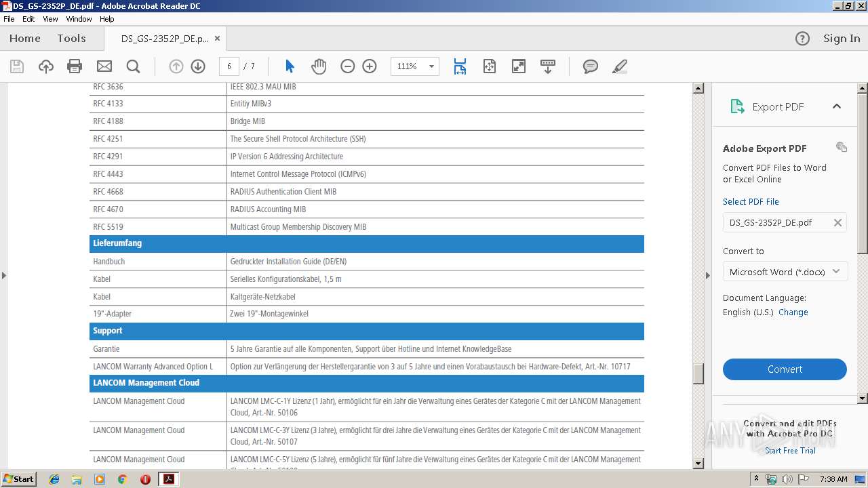The width and height of the screenshot is (868, 488).
Task: Change the document language link
Action: click(793, 312)
